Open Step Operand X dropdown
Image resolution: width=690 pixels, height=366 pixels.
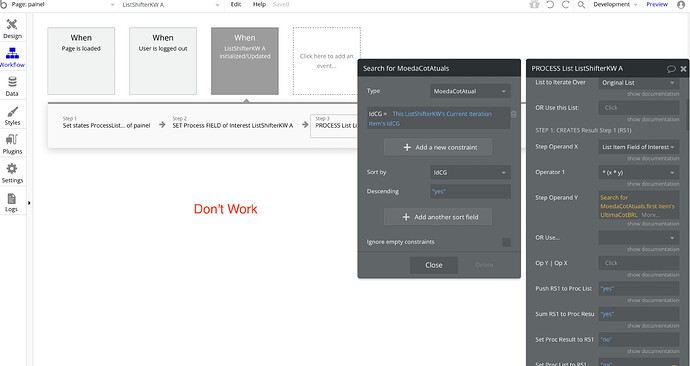639,147
